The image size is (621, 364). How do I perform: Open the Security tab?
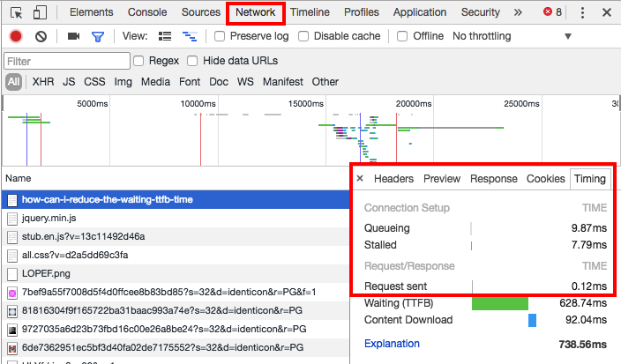click(481, 12)
